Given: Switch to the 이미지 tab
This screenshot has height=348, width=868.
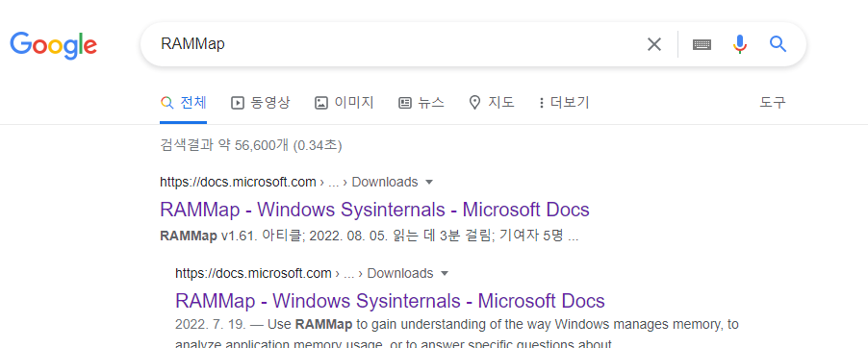Looking at the screenshot, I should point(345,103).
